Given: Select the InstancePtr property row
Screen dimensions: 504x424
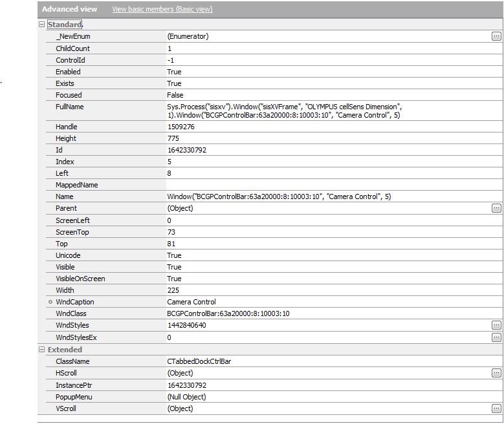Looking at the screenshot, I should click(x=74, y=385).
